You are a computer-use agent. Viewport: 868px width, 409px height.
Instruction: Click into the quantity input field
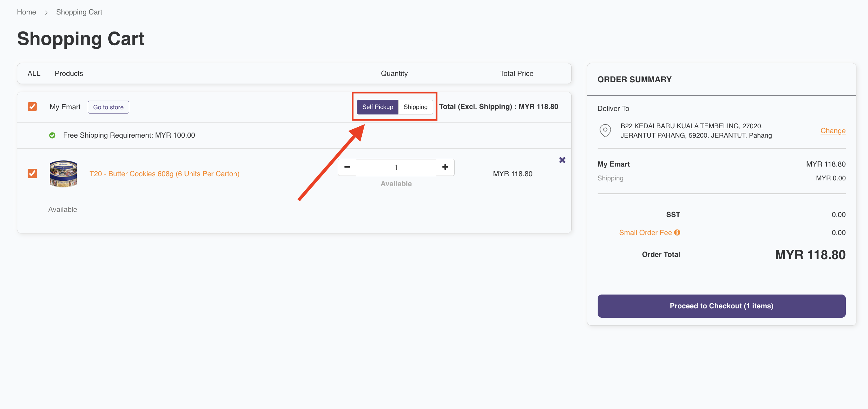tap(396, 167)
